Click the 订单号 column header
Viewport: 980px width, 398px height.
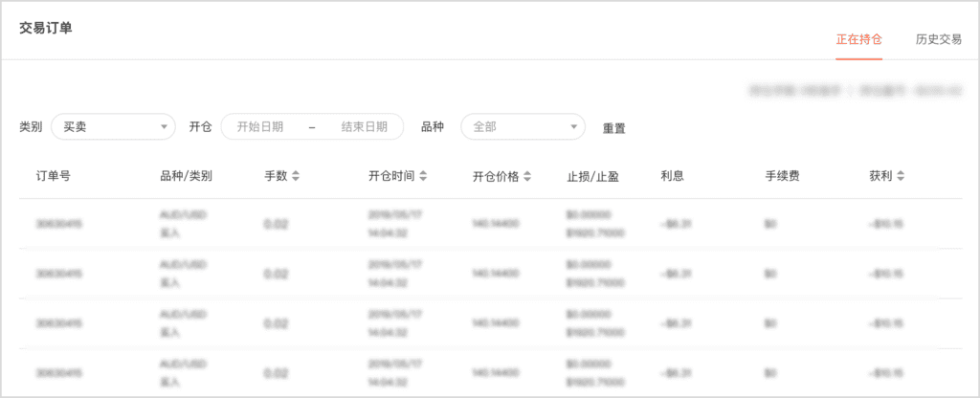point(54,176)
